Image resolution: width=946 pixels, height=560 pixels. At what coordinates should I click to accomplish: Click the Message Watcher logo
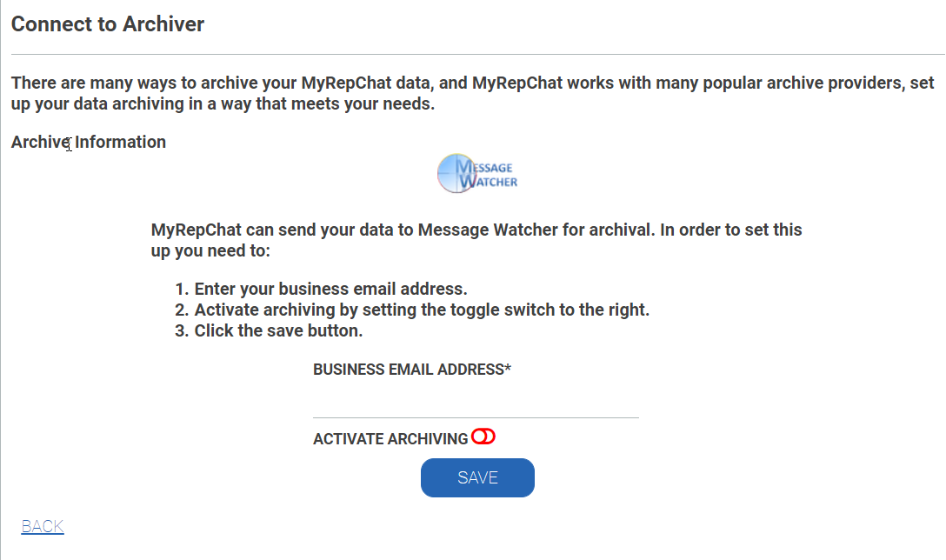point(477,174)
